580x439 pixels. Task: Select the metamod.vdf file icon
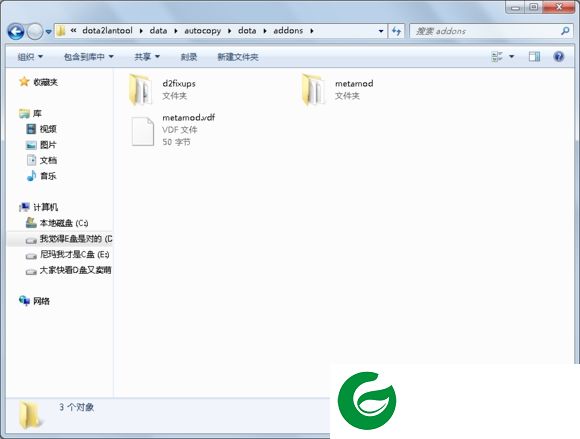pos(142,131)
